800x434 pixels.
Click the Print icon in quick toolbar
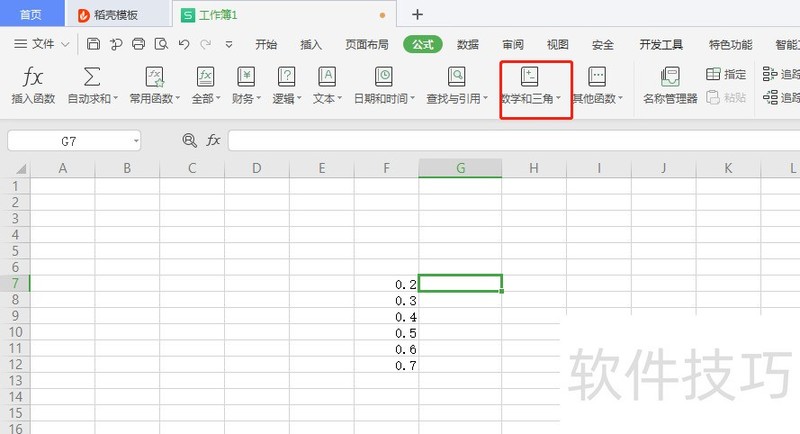tap(138, 44)
